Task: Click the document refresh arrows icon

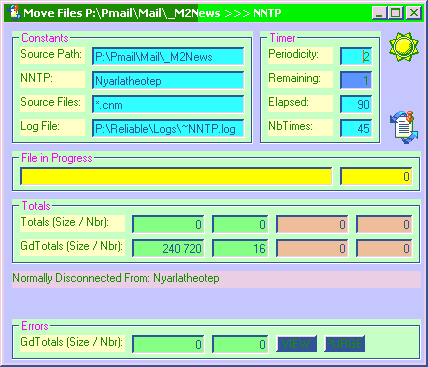Action: 404,128
